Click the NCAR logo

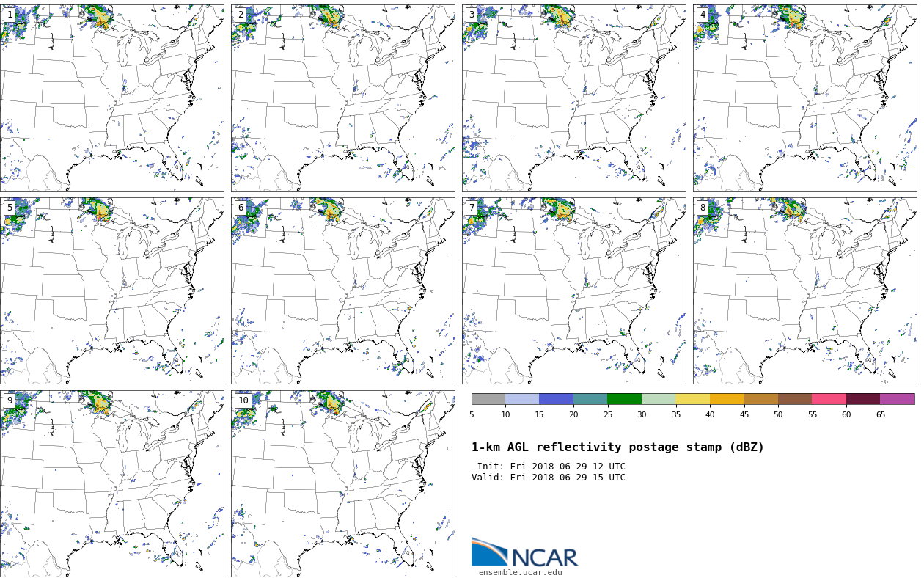point(524,552)
